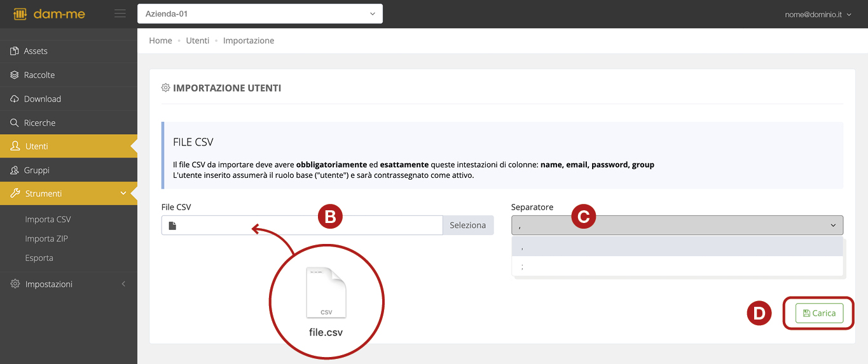Open the Separatore dropdown

tap(677, 226)
